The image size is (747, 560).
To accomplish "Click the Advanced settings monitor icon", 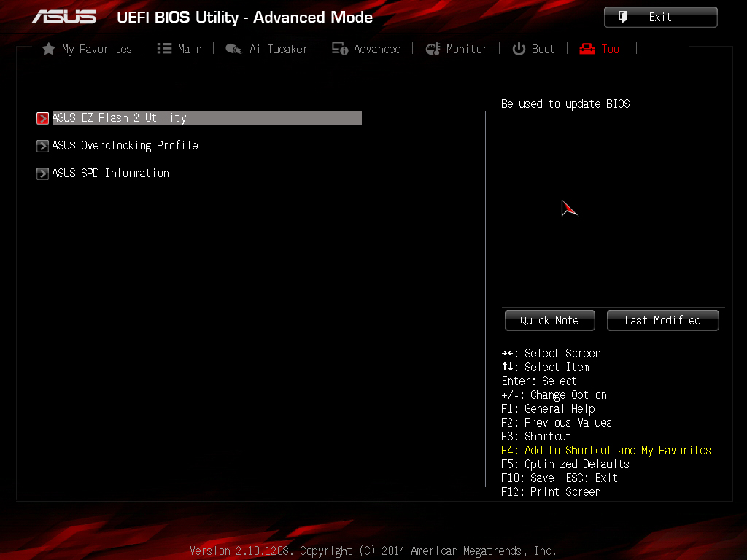I will click(x=340, y=49).
